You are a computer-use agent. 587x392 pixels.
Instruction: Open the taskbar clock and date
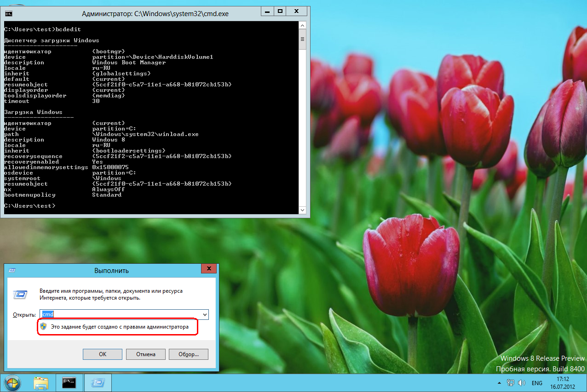[562, 382]
